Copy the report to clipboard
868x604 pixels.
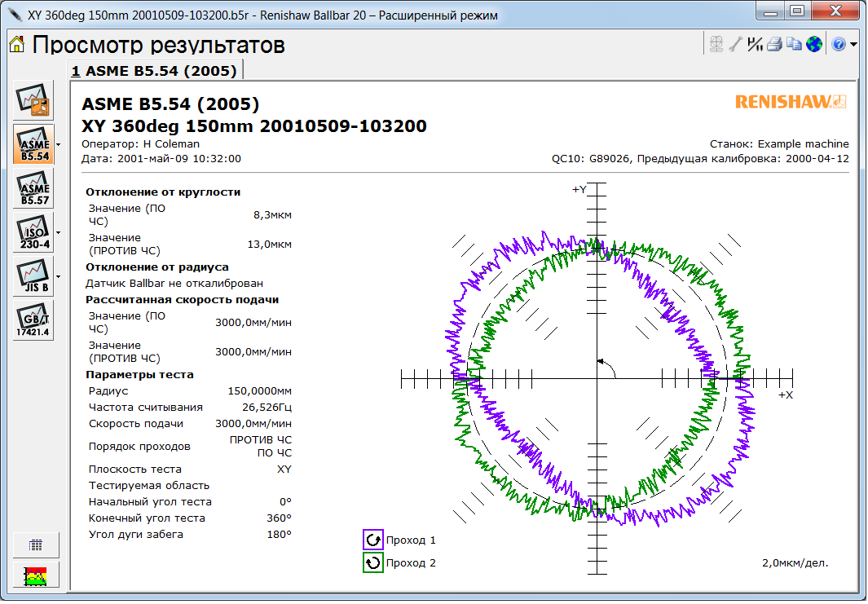tap(794, 45)
